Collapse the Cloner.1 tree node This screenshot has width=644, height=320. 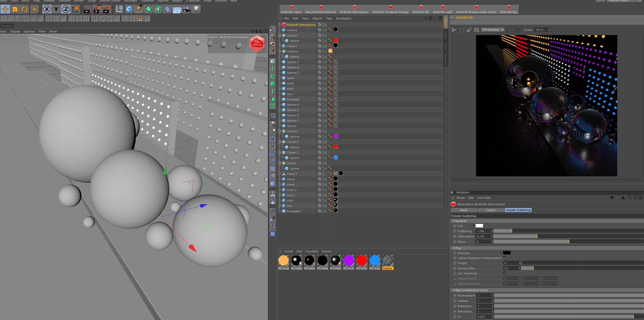pyautogui.click(x=280, y=153)
